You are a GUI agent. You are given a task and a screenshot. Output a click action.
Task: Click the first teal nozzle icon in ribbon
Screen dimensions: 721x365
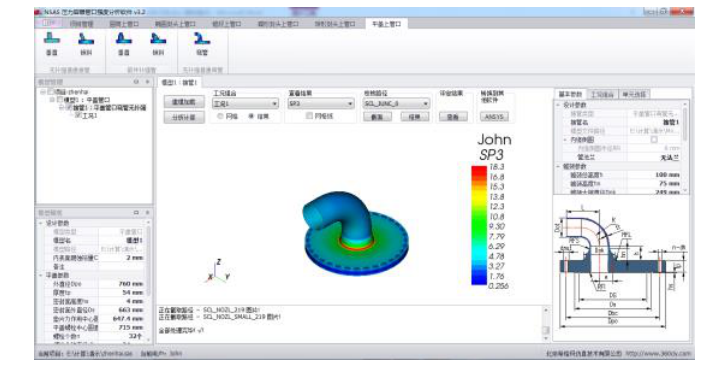(x=52, y=39)
